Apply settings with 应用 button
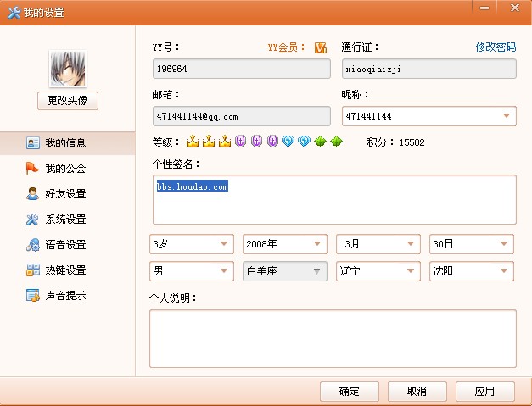The image size is (532, 406). click(485, 392)
